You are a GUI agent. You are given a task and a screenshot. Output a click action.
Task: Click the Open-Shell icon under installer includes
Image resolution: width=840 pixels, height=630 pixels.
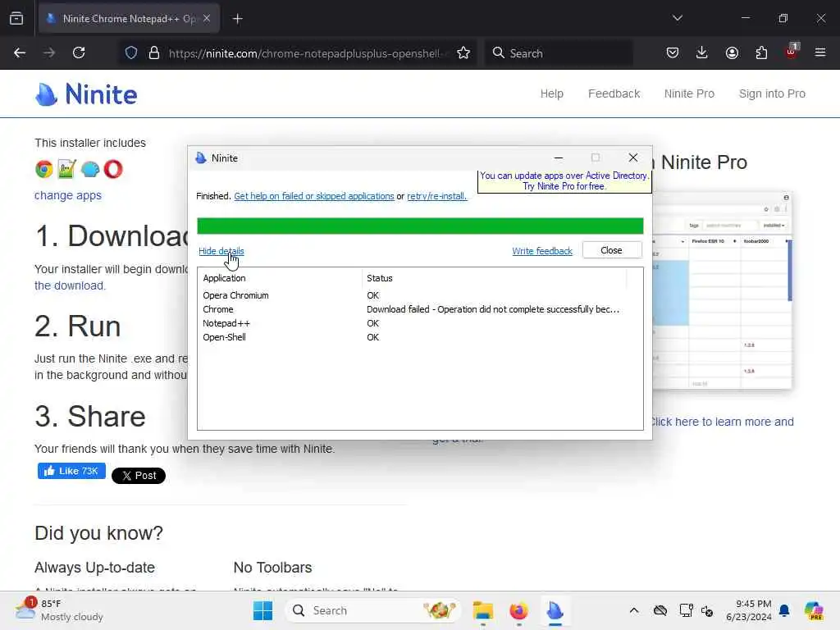click(90, 169)
